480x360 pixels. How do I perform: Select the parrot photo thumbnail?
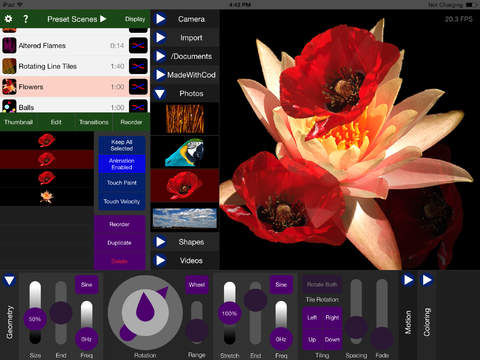(x=185, y=152)
